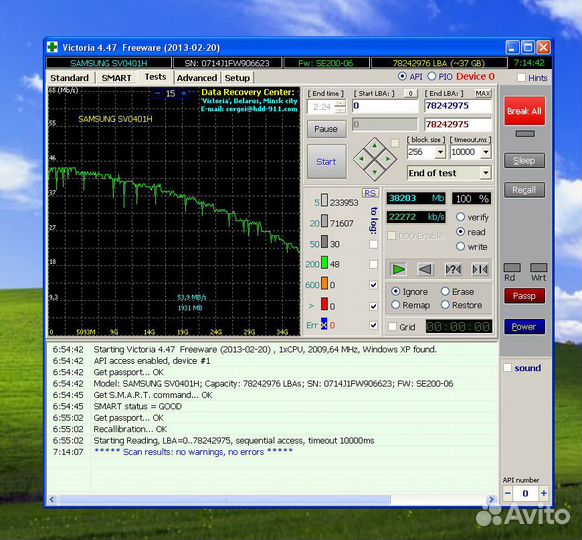Click the reverse direction arrow button

click(x=425, y=269)
